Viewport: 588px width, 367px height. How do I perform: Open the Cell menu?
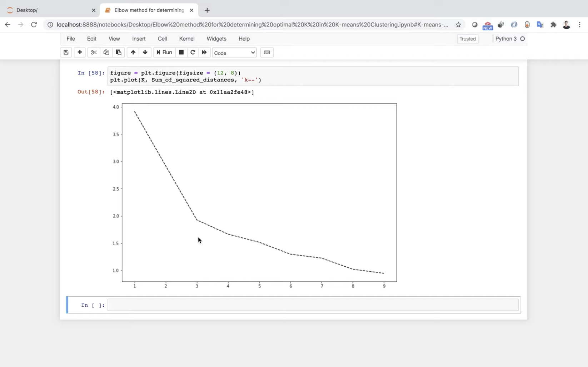pyautogui.click(x=162, y=39)
